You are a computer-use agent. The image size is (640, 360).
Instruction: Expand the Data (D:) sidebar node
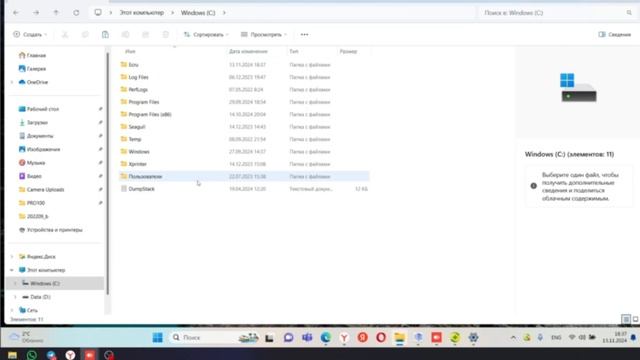[15, 297]
